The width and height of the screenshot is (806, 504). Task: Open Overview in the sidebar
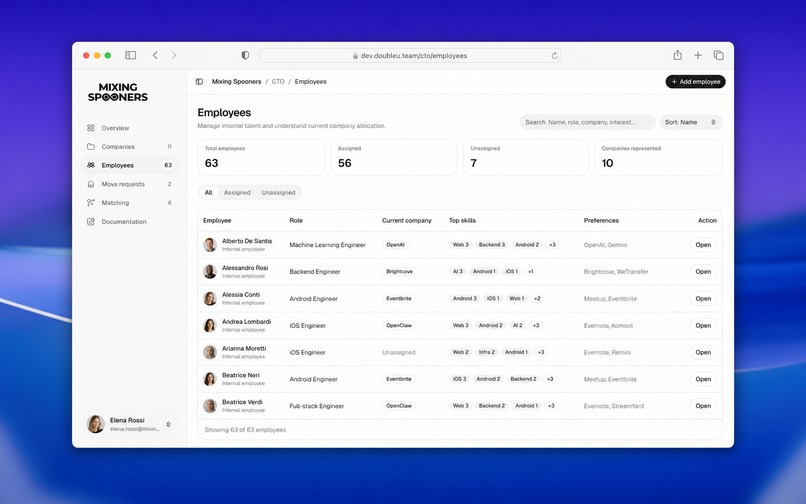tap(130, 128)
